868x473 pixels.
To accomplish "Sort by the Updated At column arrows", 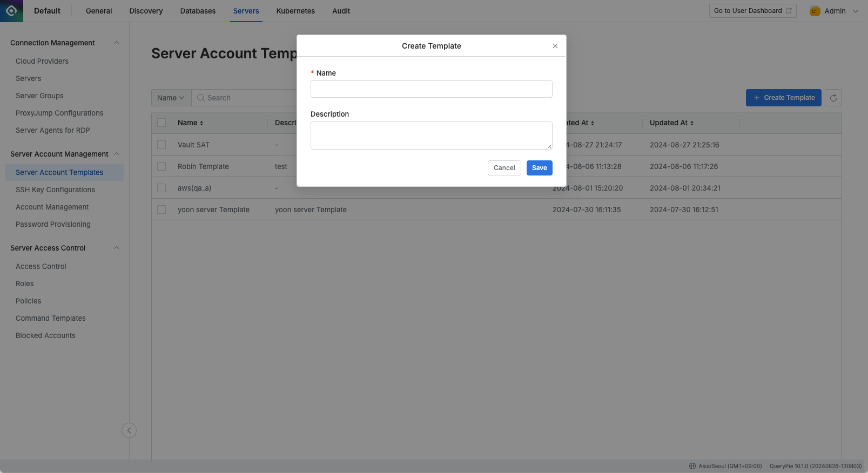I will [x=692, y=123].
